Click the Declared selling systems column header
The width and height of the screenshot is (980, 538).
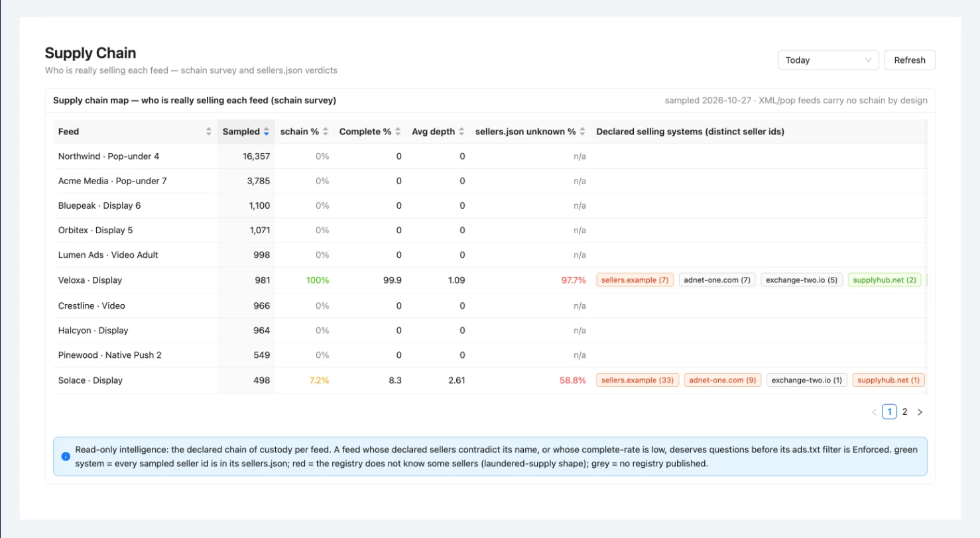690,132
